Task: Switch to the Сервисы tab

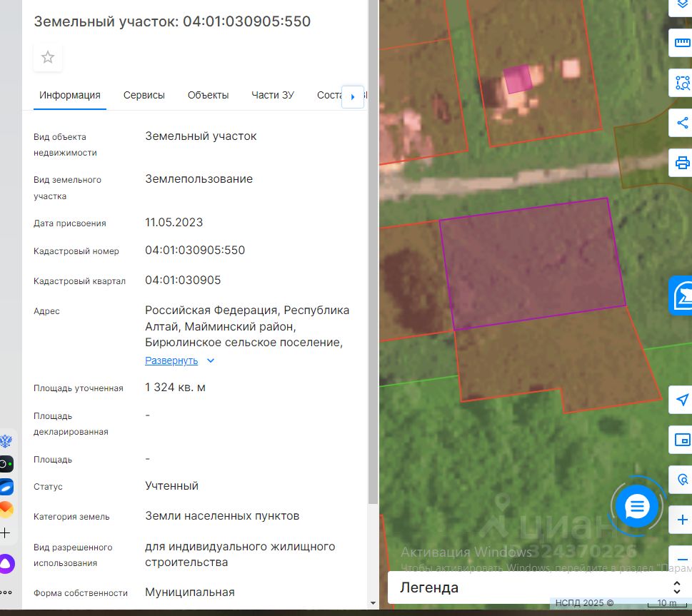Action: coord(144,96)
